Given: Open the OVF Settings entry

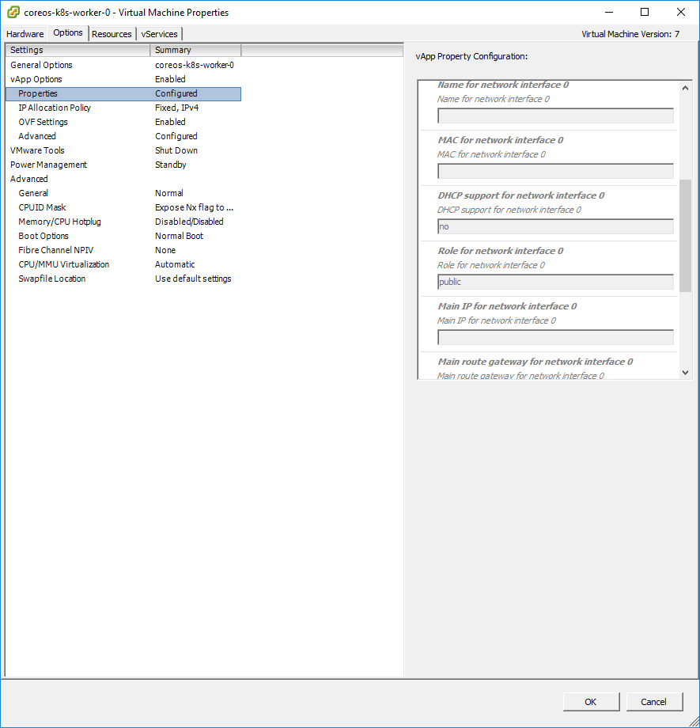Looking at the screenshot, I should [x=44, y=121].
